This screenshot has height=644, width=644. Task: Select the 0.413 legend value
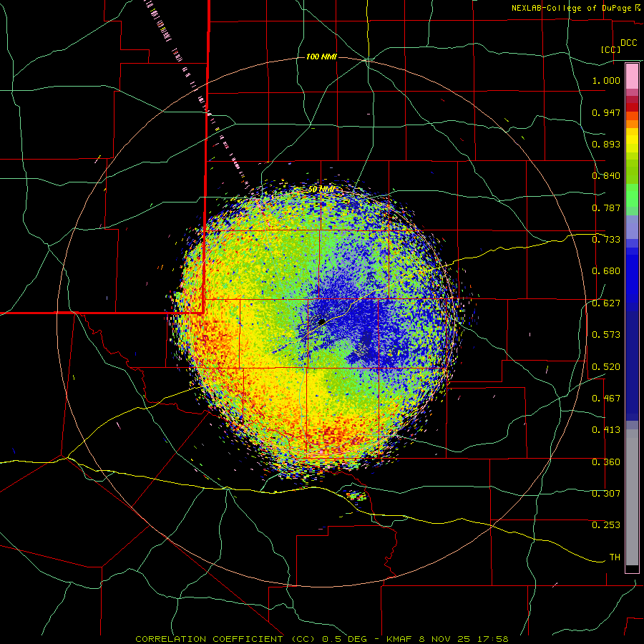click(606, 430)
